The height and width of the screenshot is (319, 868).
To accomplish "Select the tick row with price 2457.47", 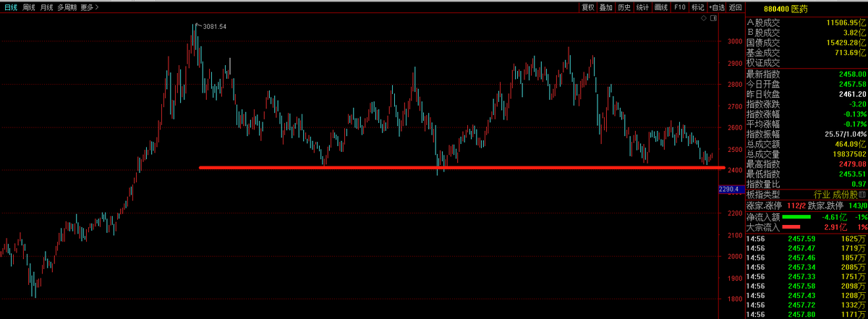I will [806, 247].
